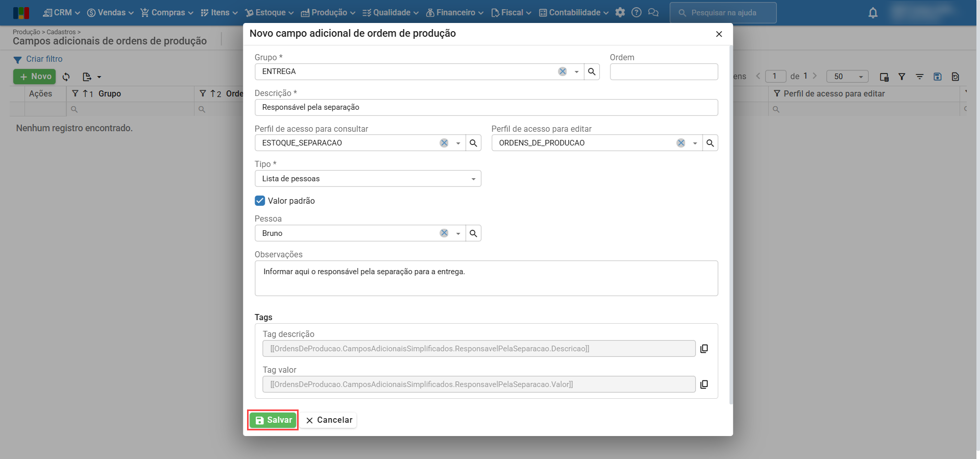Open the settings gear icon

pos(620,13)
